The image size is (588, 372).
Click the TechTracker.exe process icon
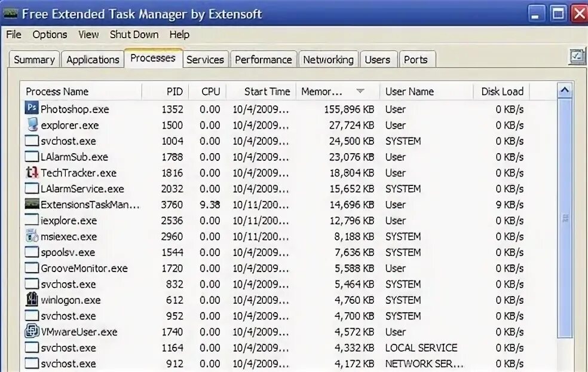pyautogui.click(x=32, y=173)
